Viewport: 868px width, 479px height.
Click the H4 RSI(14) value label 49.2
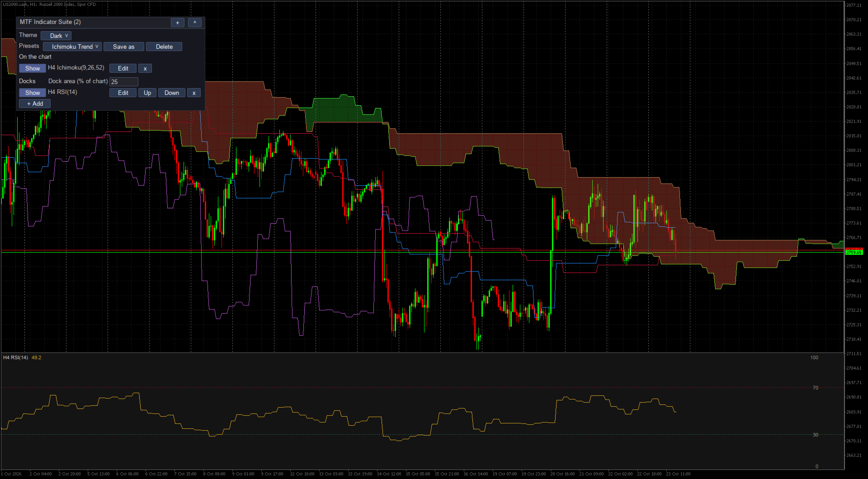pyautogui.click(x=36, y=357)
